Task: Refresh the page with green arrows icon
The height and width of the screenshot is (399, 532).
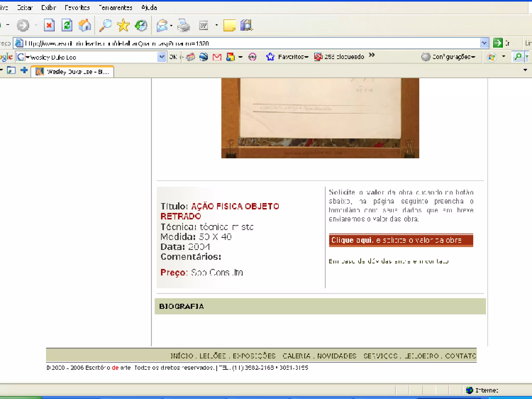Action: (x=67, y=25)
